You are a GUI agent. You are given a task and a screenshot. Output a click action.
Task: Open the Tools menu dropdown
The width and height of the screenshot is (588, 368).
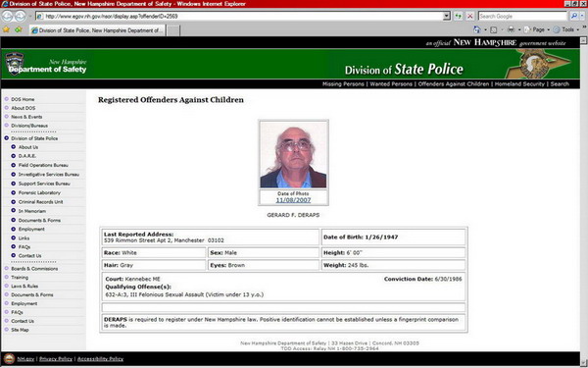tap(566, 29)
